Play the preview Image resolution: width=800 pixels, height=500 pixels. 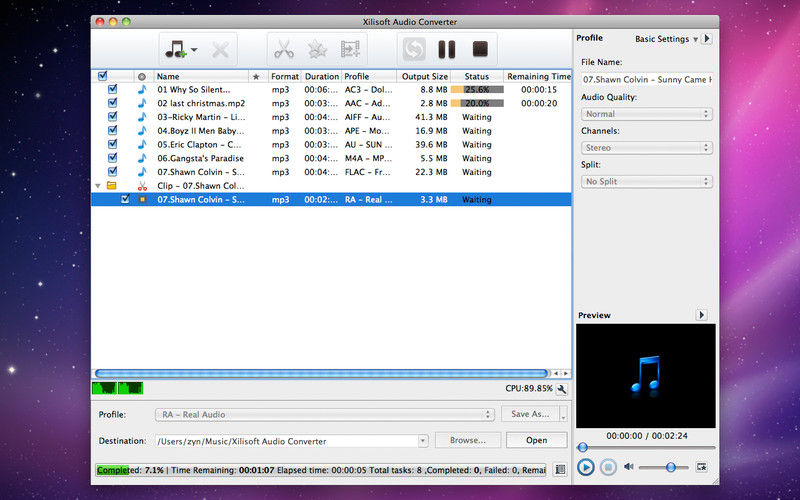tap(586, 467)
